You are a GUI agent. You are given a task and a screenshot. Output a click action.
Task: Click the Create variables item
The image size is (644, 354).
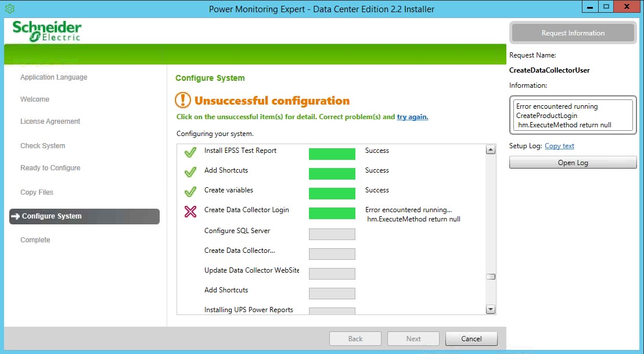(x=229, y=190)
